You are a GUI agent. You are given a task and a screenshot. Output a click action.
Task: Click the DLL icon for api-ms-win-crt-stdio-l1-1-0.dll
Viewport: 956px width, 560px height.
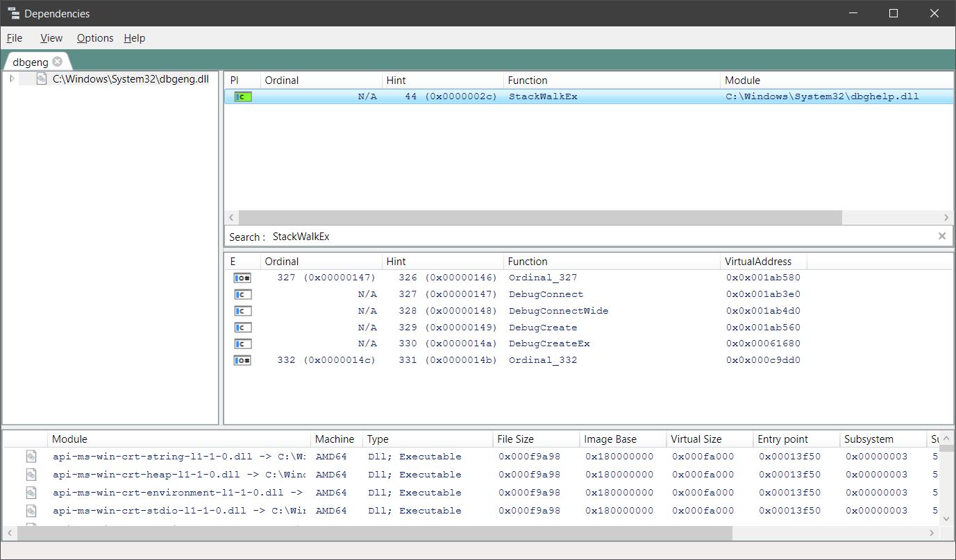click(31, 510)
